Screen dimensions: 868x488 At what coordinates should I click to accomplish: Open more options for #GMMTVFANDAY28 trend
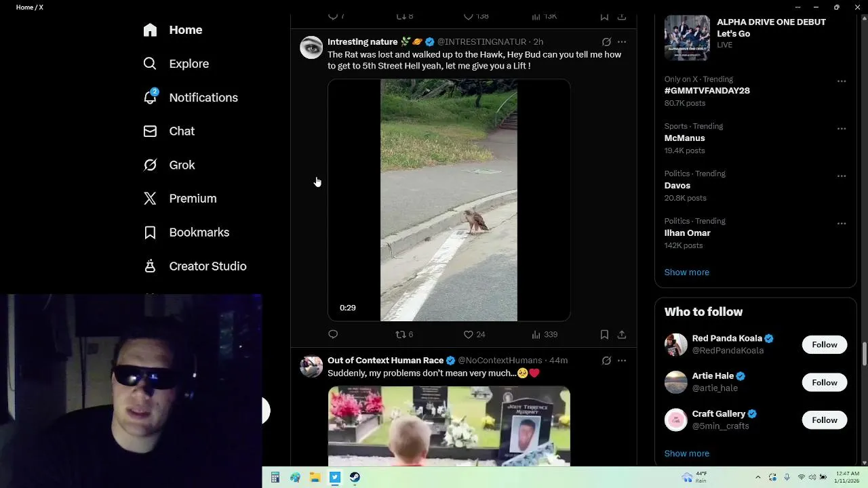click(842, 81)
